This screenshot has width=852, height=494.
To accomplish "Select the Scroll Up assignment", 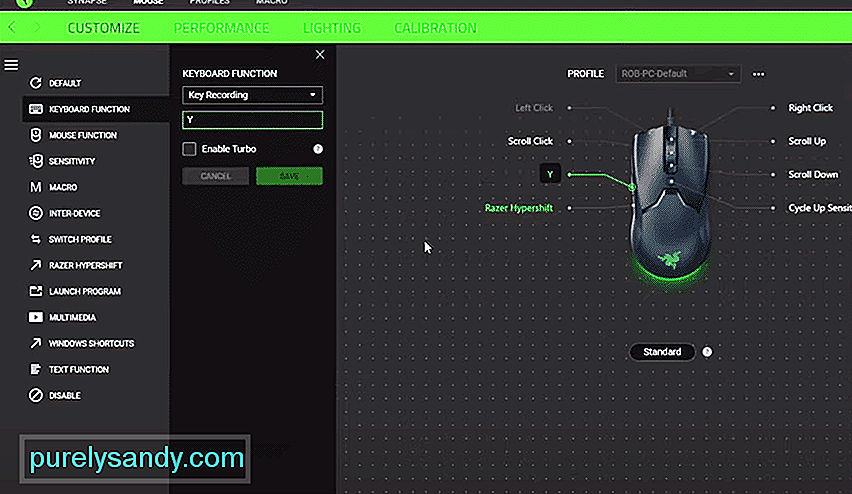I will (807, 141).
